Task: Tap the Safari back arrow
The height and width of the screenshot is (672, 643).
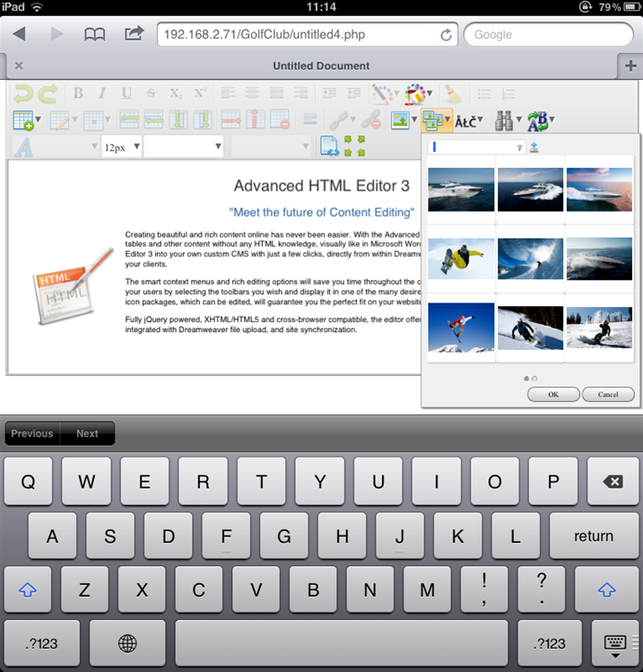Action: (19, 34)
